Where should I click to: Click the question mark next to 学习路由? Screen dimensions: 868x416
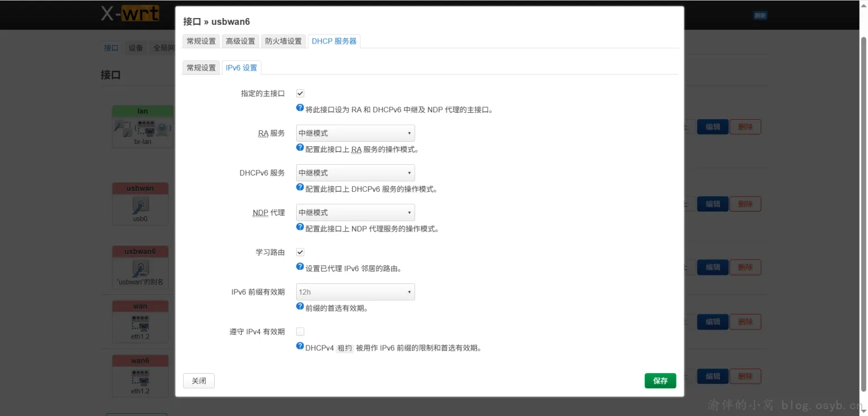click(300, 266)
